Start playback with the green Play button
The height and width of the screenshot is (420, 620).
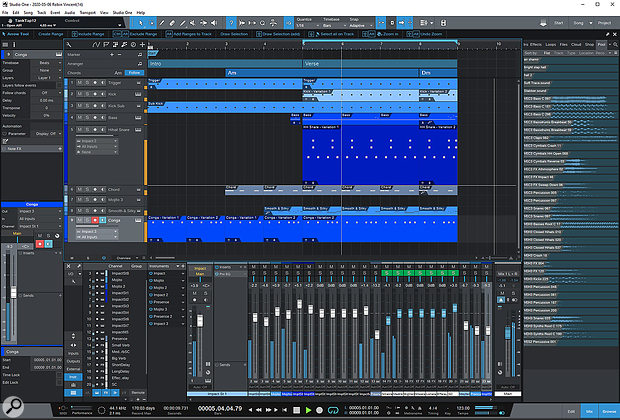(308, 410)
